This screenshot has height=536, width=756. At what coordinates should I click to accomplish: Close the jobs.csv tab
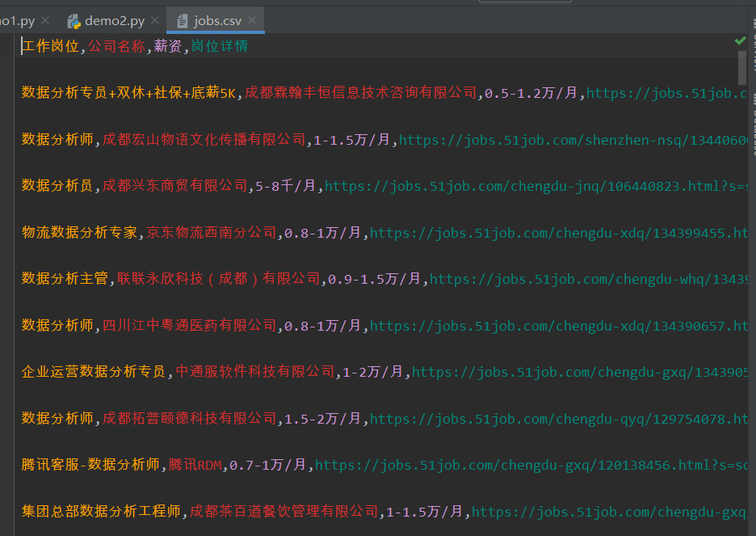(252, 20)
